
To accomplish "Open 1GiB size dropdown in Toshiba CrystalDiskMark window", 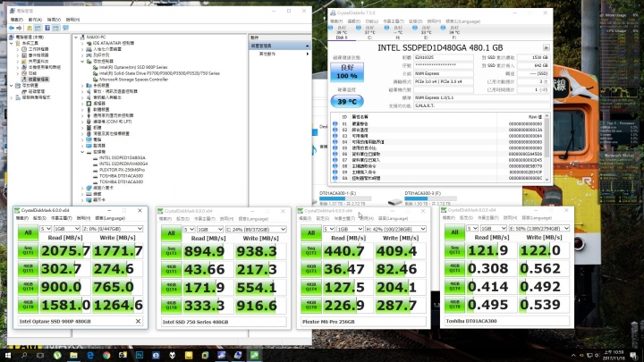I will [493, 228].
